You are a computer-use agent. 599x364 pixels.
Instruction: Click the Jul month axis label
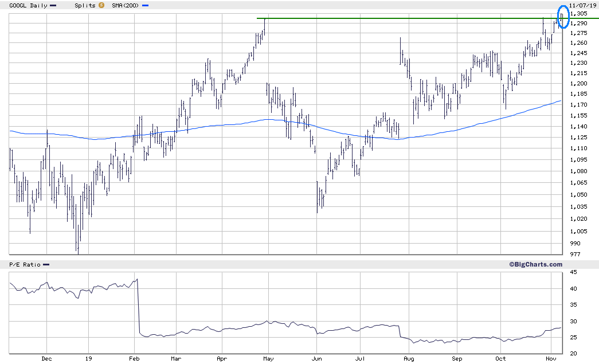coord(360,359)
